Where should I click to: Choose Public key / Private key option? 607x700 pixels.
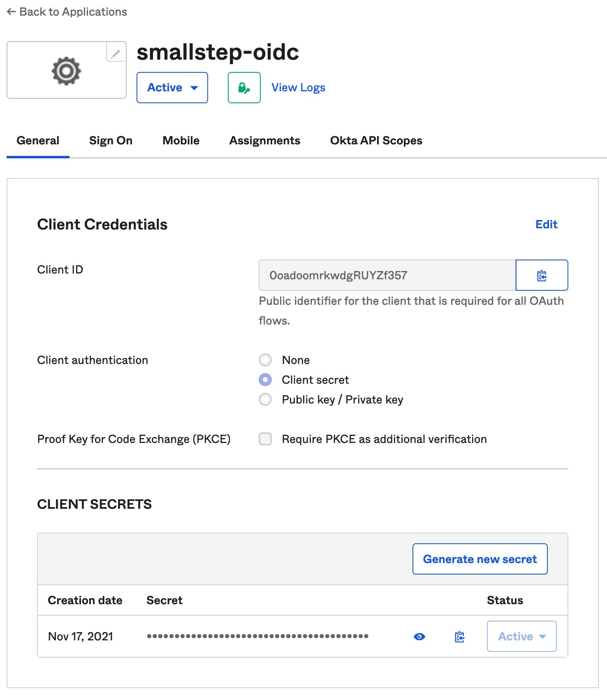[265, 400]
